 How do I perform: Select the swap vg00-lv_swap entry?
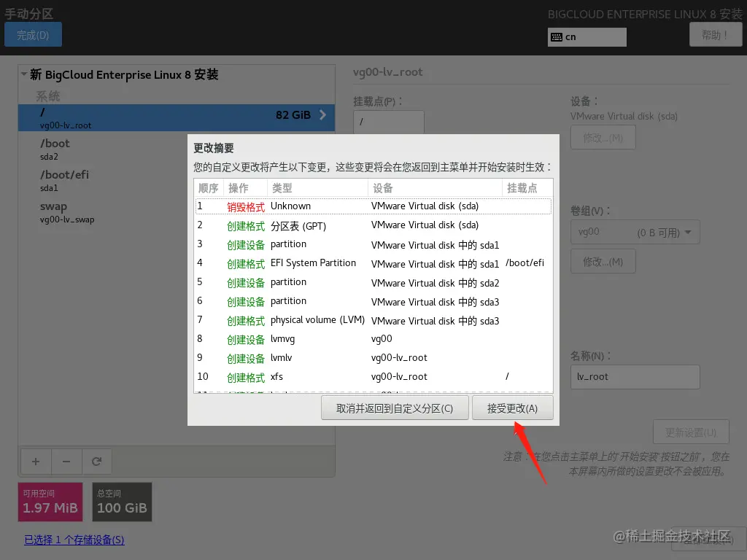(177, 212)
